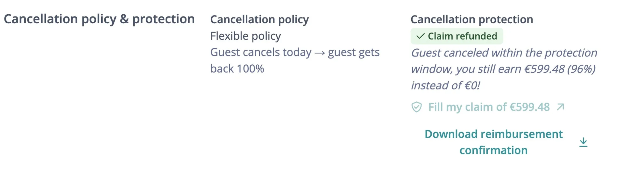This screenshot has height=173, width=644.
Task: Click the download arrow icon
Action: (x=583, y=142)
